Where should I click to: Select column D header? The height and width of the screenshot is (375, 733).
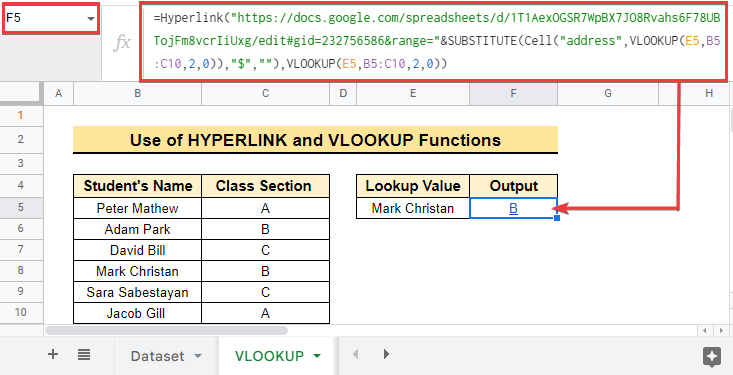tap(344, 94)
